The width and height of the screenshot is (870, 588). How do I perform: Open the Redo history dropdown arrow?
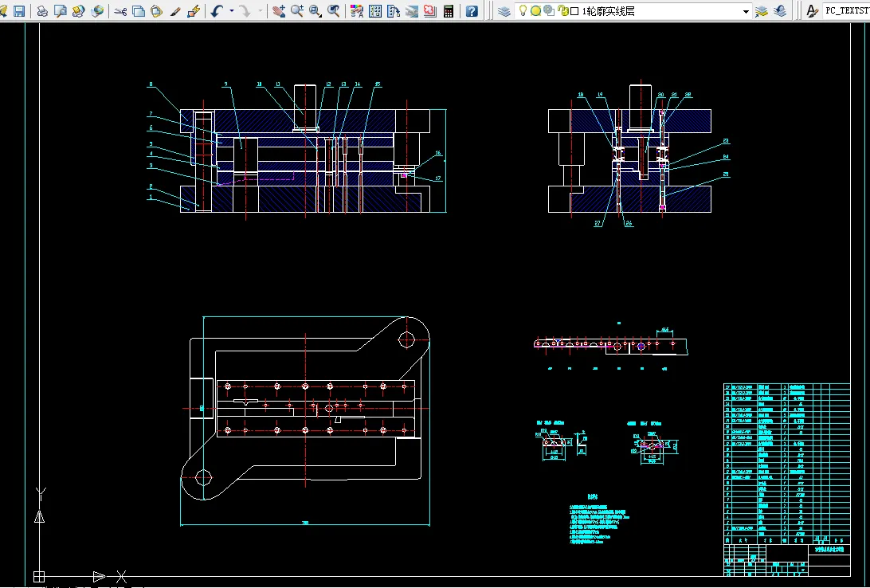261,11
